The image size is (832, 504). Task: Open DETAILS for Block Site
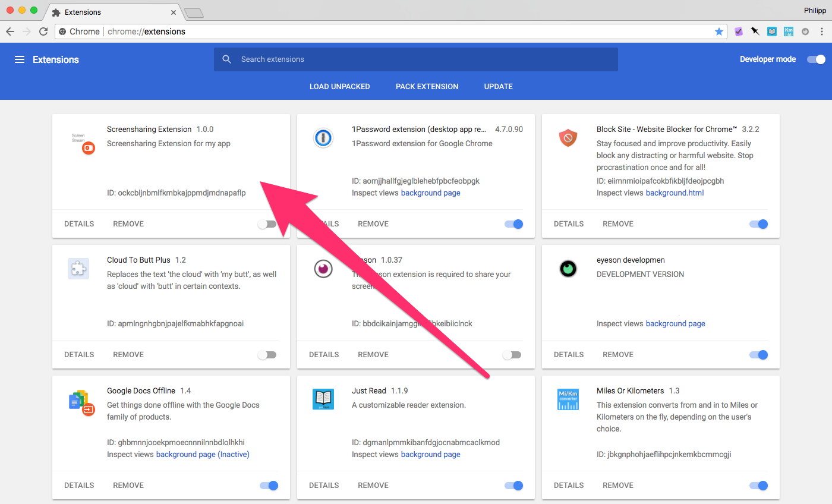coord(569,224)
